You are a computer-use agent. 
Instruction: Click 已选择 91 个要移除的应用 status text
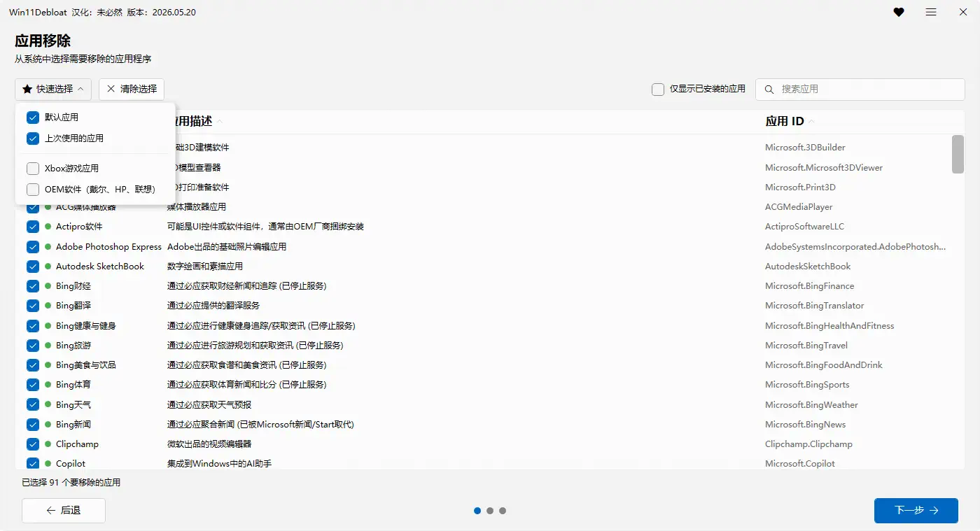point(71,483)
